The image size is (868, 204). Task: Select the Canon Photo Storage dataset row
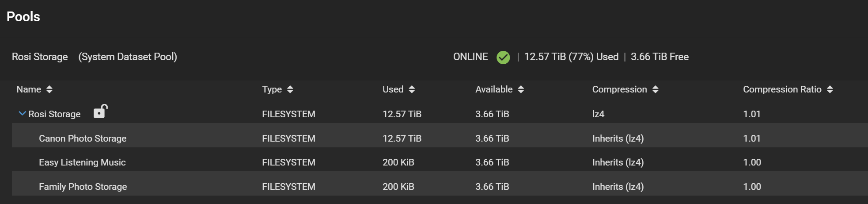coord(440,139)
